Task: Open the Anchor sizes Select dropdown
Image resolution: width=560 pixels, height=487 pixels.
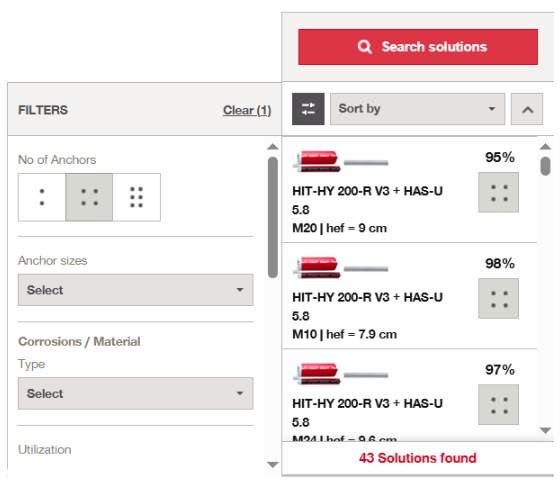Action: tap(136, 290)
